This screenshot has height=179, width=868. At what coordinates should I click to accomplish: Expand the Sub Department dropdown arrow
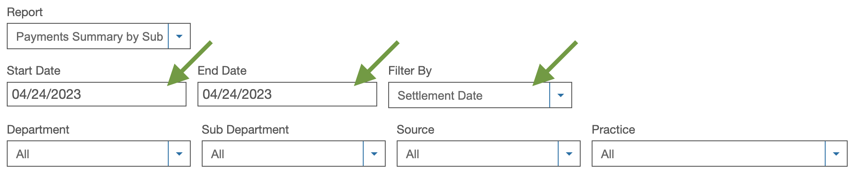tap(374, 154)
